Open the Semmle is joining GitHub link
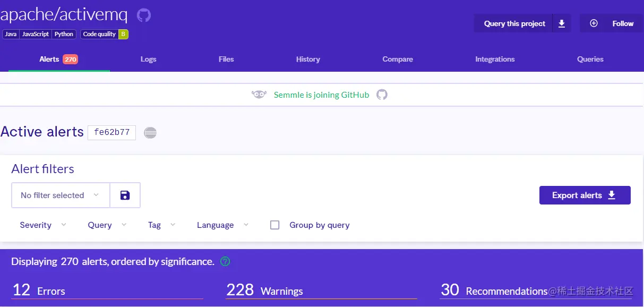Image resolution: width=644 pixels, height=307 pixels. [x=321, y=95]
